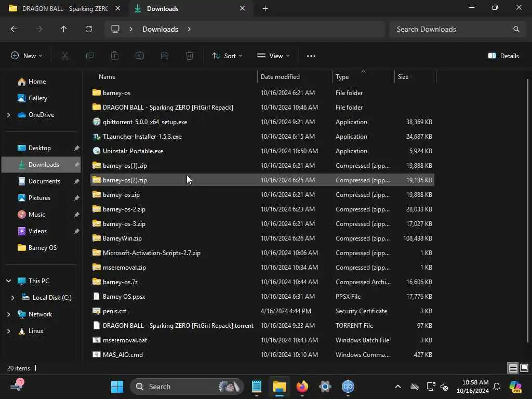Sort by the Size column header

415,77
